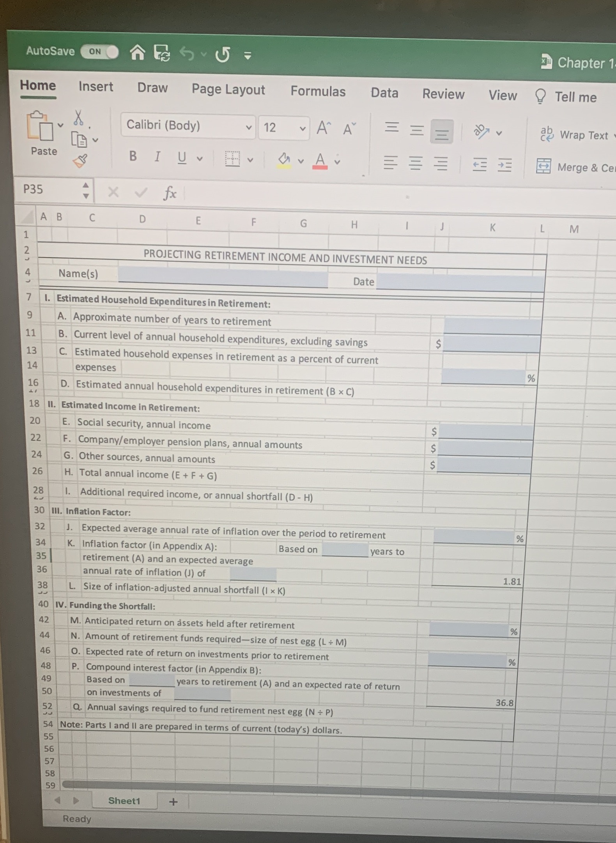Switch to the Draw ribbon tab
Screen dimensions: 616x843
(152, 88)
